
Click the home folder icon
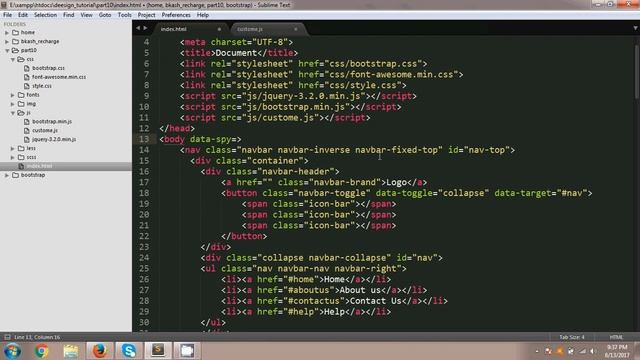(16, 32)
